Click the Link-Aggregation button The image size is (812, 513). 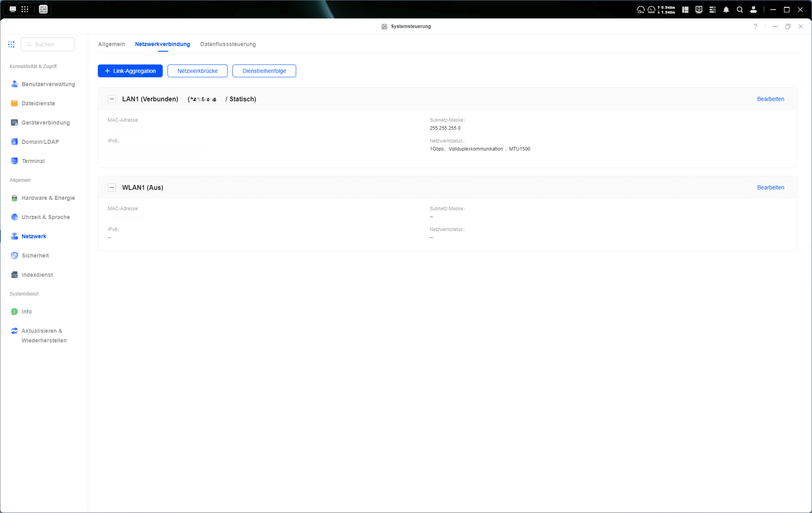click(x=130, y=71)
